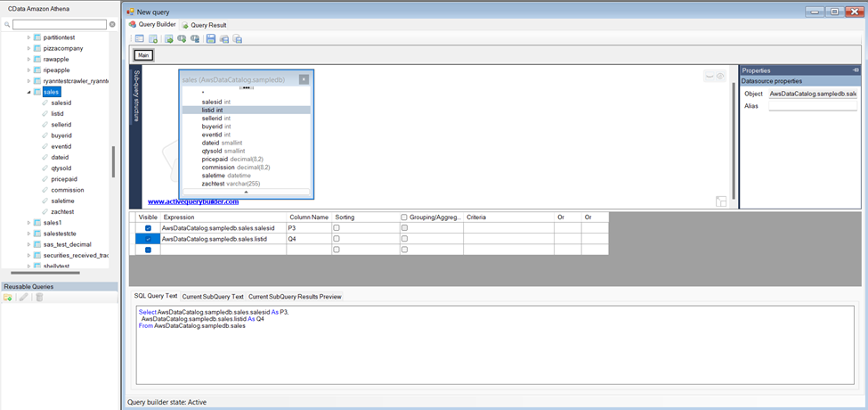The width and height of the screenshot is (868, 410).
Task: Click the Main subquery button
Action: pos(143,55)
